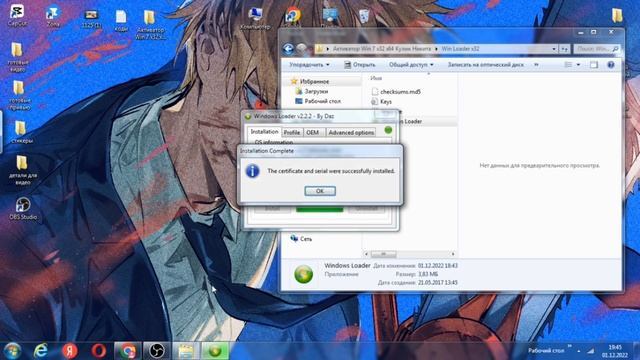
Task: Open the view options dropdown arrow
Action: click(578, 64)
